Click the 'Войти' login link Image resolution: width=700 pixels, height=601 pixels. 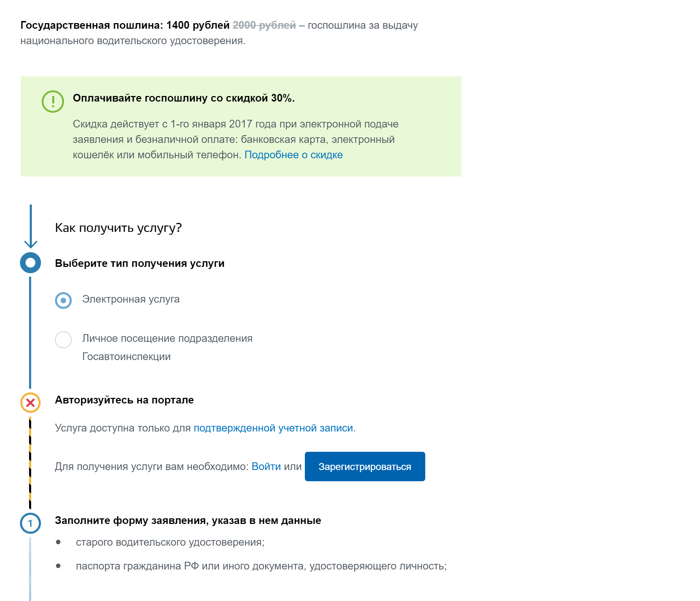[266, 467]
